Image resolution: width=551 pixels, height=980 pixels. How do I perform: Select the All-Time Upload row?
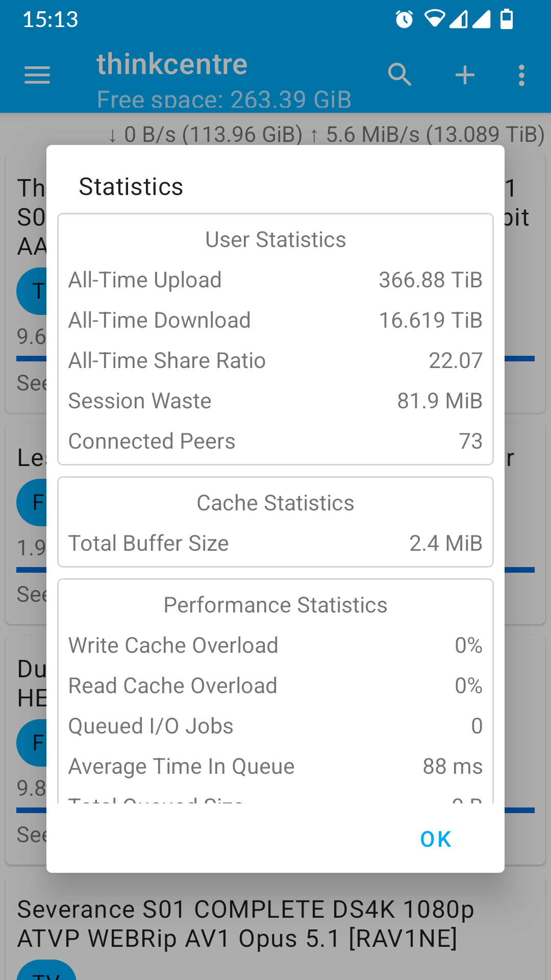tap(275, 280)
